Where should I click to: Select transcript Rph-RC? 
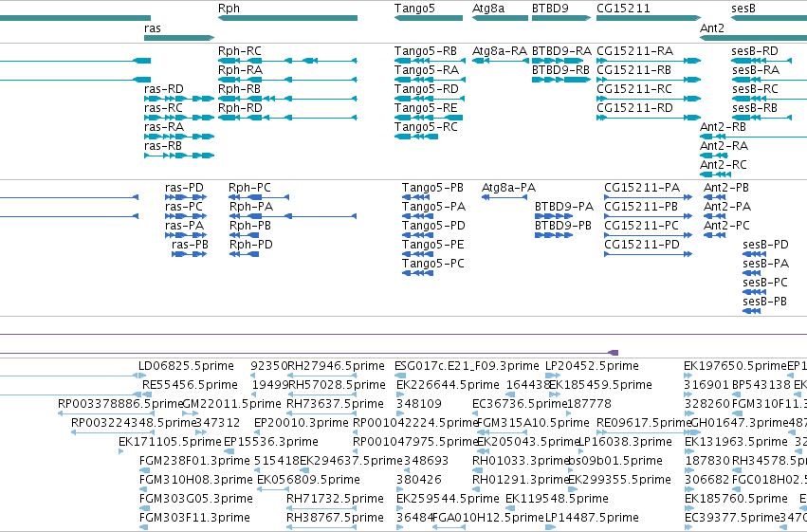click(287, 61)
